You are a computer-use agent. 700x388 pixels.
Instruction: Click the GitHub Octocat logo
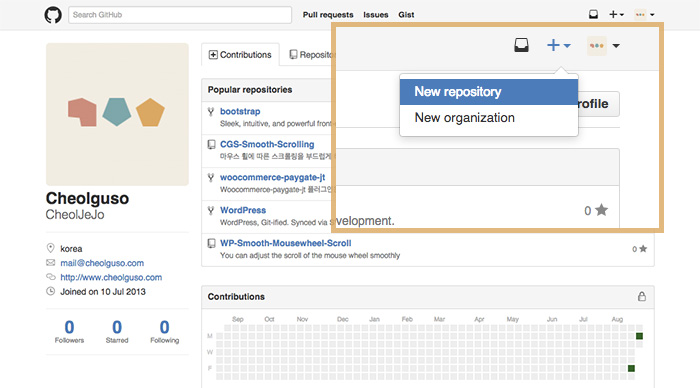53,15
